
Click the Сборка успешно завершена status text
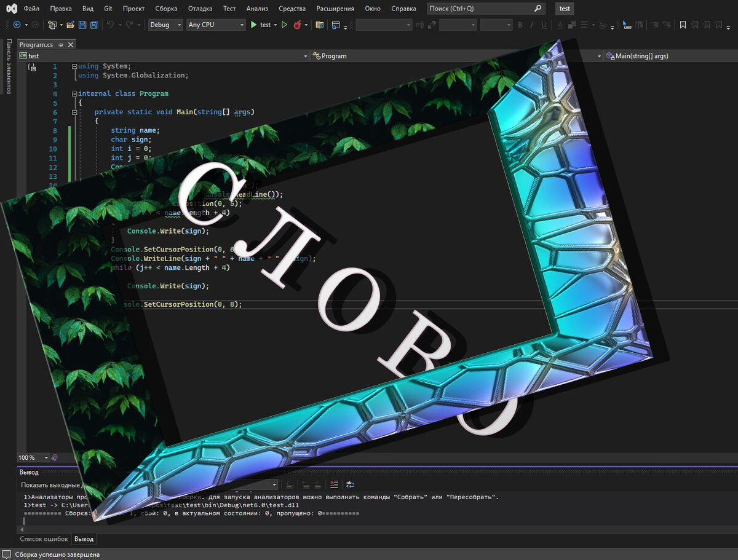pos(58,554)
